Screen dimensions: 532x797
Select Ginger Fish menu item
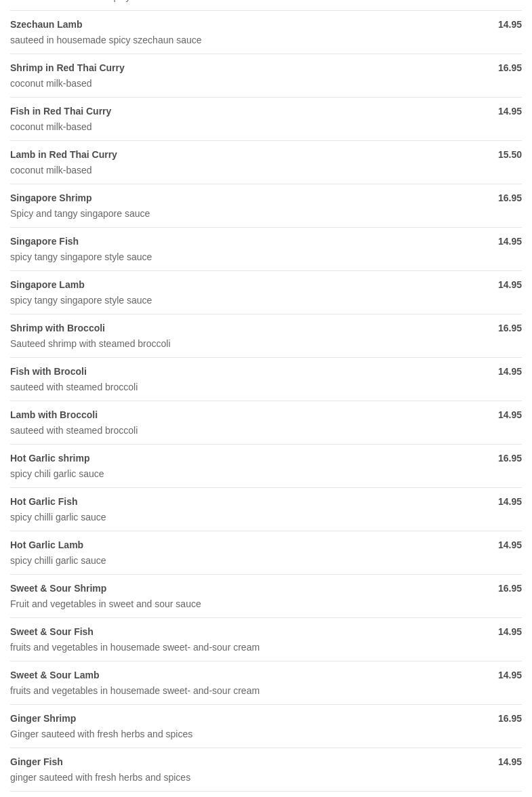point(36,762)
